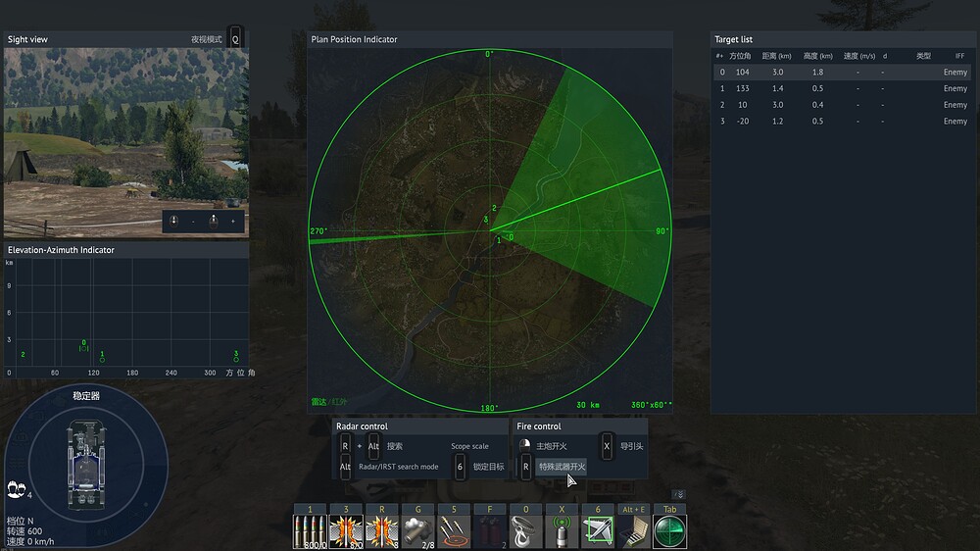Image resolution: width=980 pixels, height=551 pixels.
Task: Collapse the action bar with double-chevron
Action: click(x=679, y=494)
